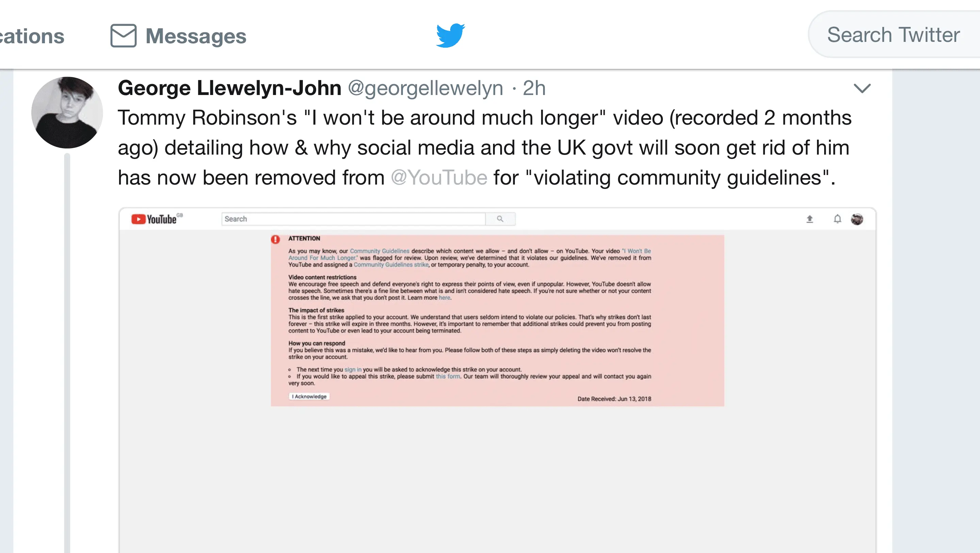
Task: Click George Llewelyn-John display name
Action: click(x=229, y=88)
